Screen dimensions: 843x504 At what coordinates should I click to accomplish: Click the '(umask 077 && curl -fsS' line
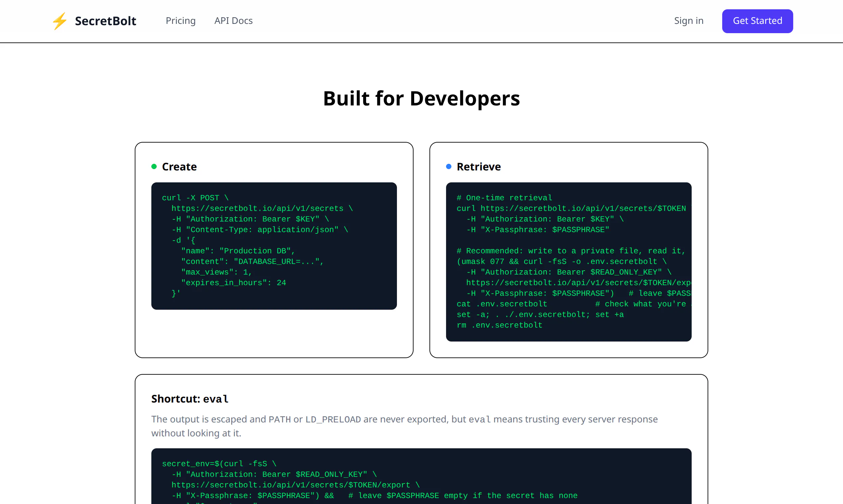[562, 262]
